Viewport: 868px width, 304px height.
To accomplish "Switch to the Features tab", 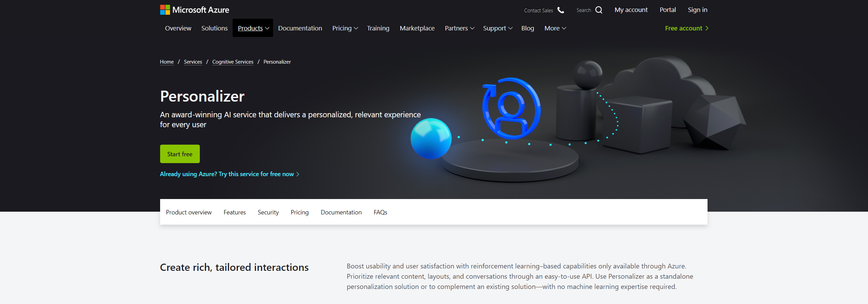I will pos(235,212).
